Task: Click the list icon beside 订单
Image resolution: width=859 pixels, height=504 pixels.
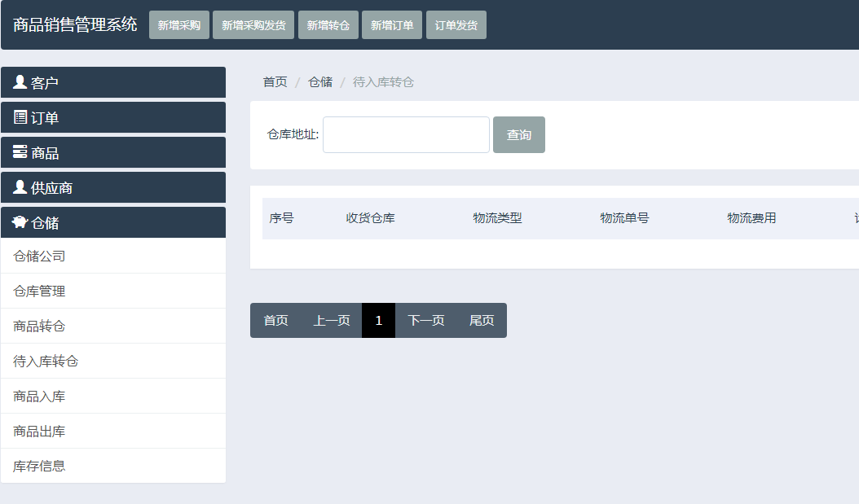Action: pyautogui.click(x=20, y=117)
